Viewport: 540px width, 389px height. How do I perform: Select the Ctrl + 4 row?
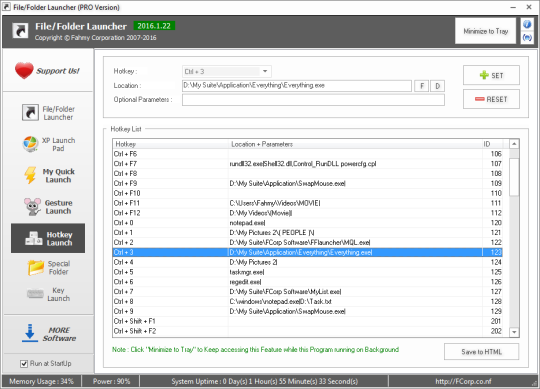pyautogui.click(x=308, y=262)
